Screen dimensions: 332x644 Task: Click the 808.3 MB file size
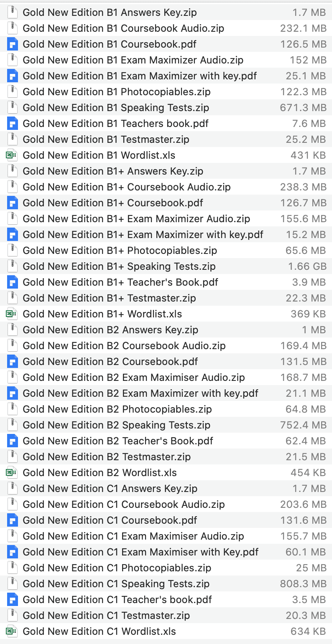coord(303,584)
